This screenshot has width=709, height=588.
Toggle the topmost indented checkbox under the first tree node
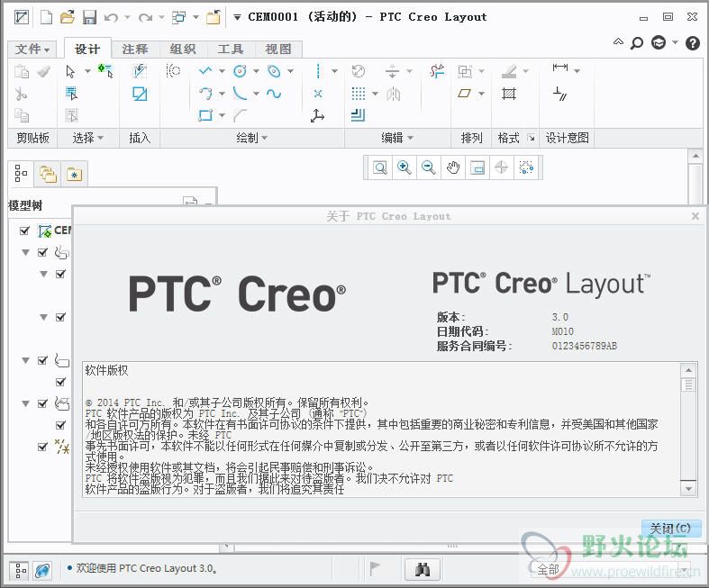(60, 274)
